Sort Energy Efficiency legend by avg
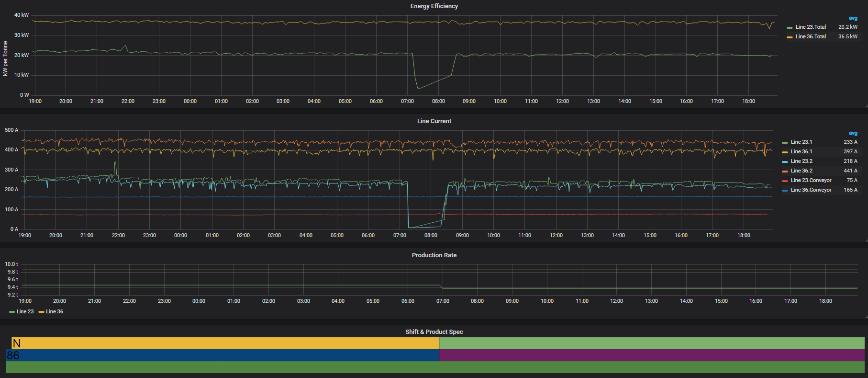The width and height of the screenshot is (868, 378). pyautogui.click(x=853, y=18)
